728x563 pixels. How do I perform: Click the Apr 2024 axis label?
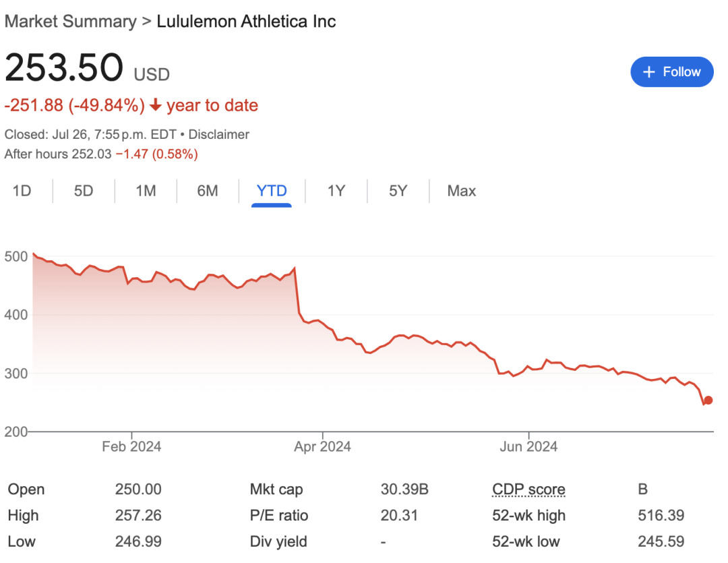pyautogui.click(x=323, y=446)
